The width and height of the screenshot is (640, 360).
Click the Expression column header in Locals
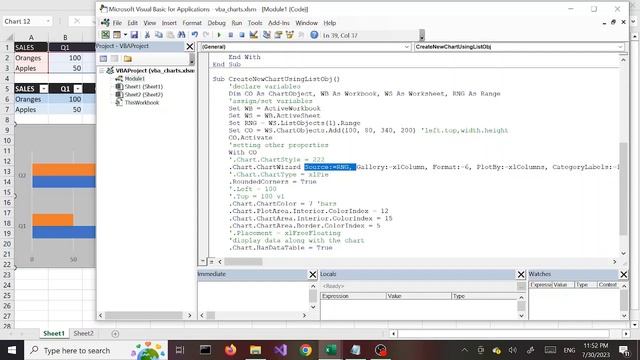coord(353,296)
